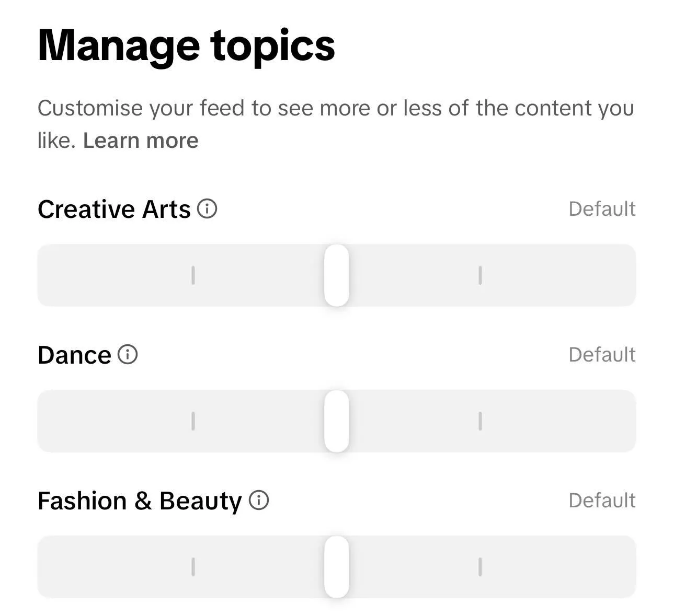This screenshot has width=674, height=616.
Task: Click left tick on Creative Arts slider
Action: pyautogui.click(x=193, y=276)
